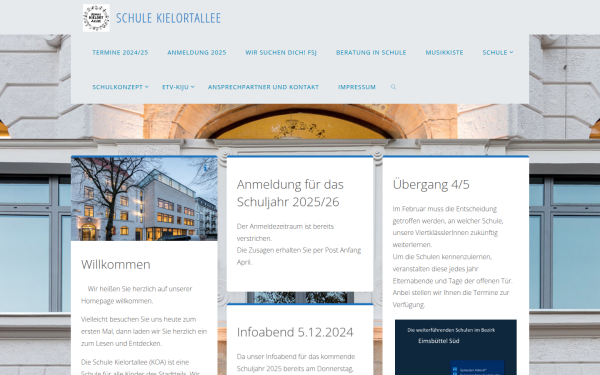Screen dimensions: 600x375
Task: Click the school building photo thumbnail
Action: pos(144,199)
